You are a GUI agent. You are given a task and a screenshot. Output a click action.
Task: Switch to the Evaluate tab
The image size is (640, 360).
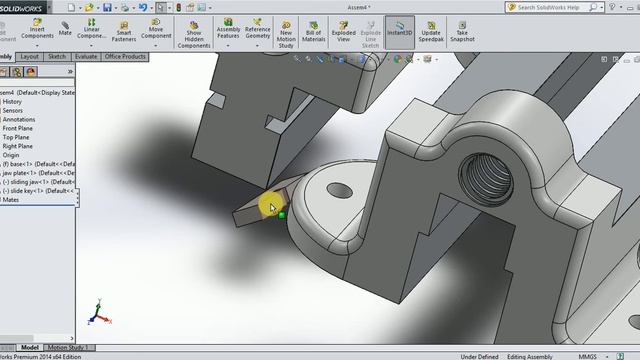point(86,57)
